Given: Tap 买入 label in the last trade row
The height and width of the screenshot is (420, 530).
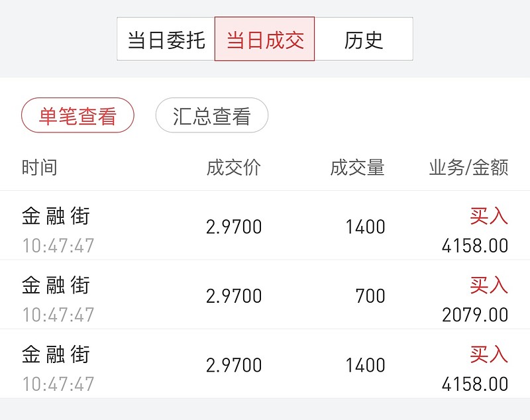Looking at the screenshot, I should pos(489,355).
